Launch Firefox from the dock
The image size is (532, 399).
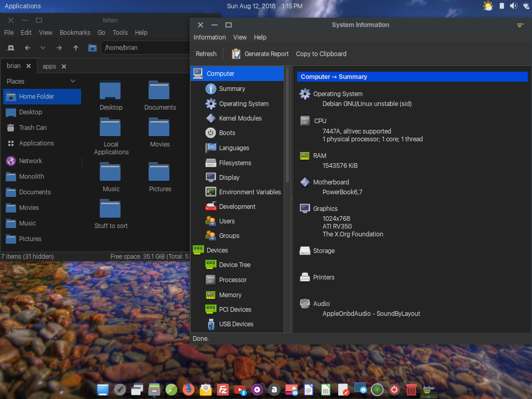pos(188,389)
